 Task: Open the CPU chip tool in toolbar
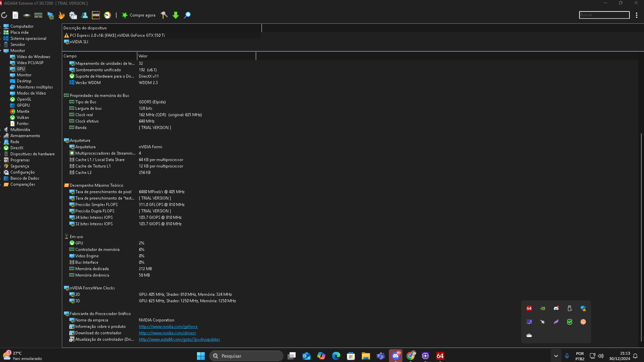27,15
